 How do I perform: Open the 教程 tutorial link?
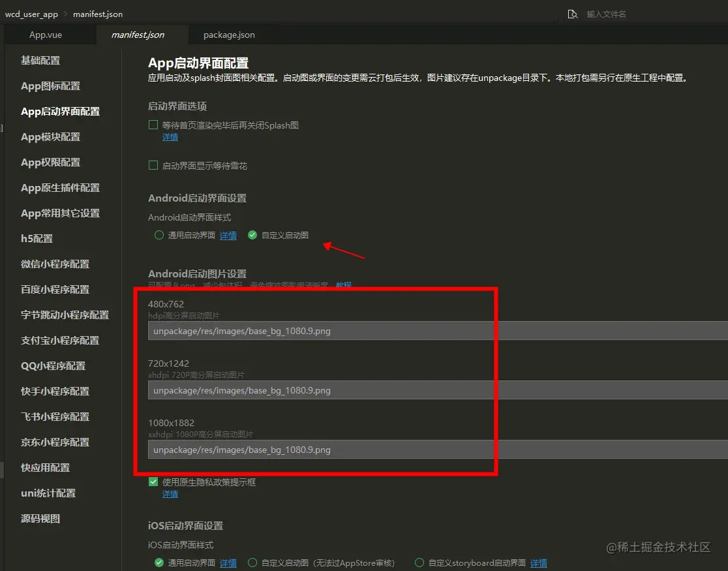tap(343, 285)
